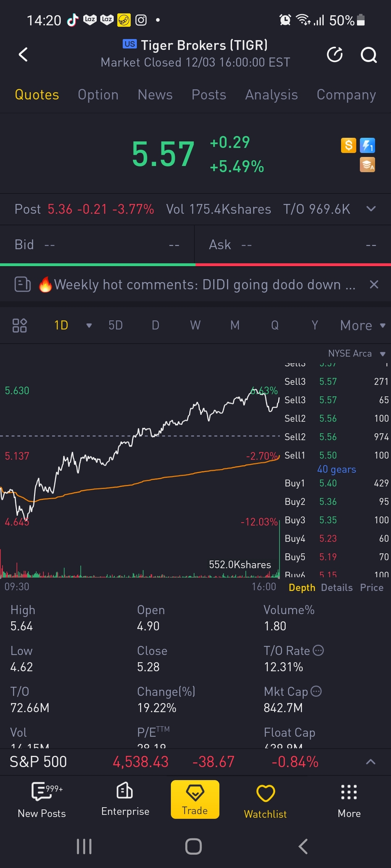Tap the Mkt Cap info icon

point(316,691)
